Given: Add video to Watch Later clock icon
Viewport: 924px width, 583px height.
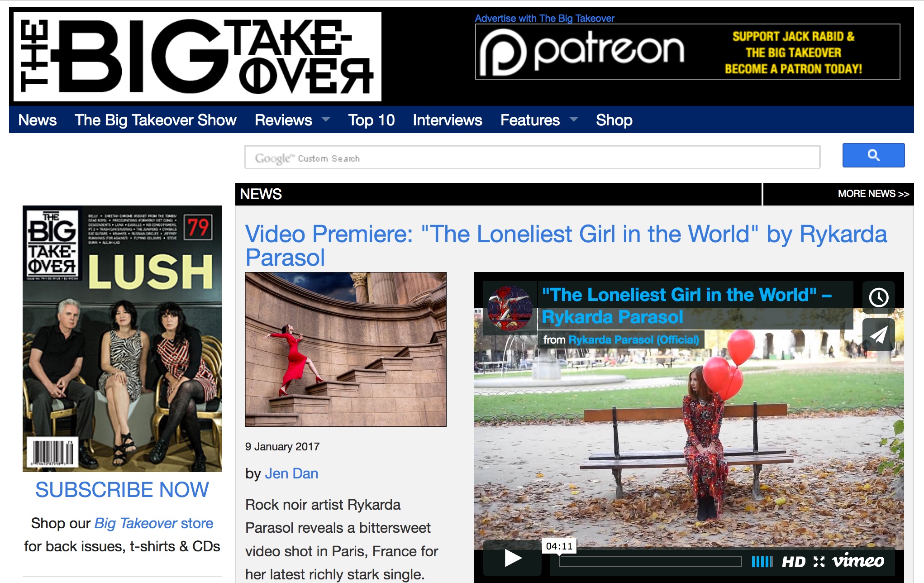Looking at the screenshot, I should click(878, 297).
